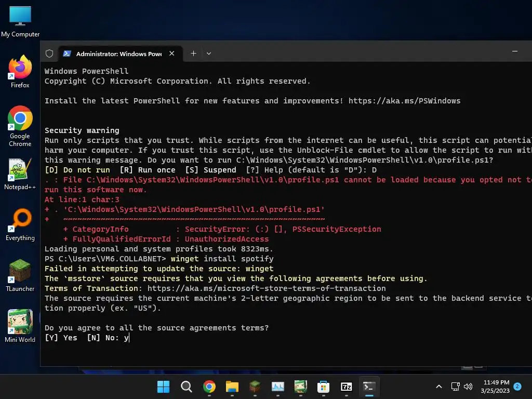532x399 pixels.
Task: Click 'Failed in attempting to update the source' line
Action: click(x=159, y=269)
